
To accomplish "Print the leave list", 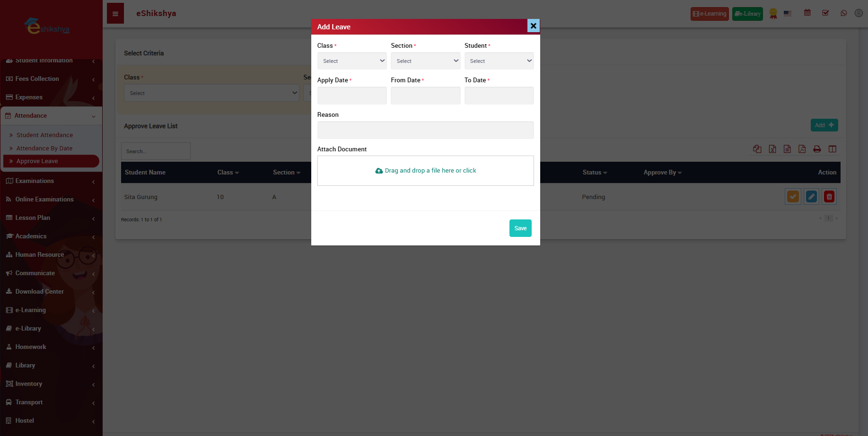I will tap(817, 149).
